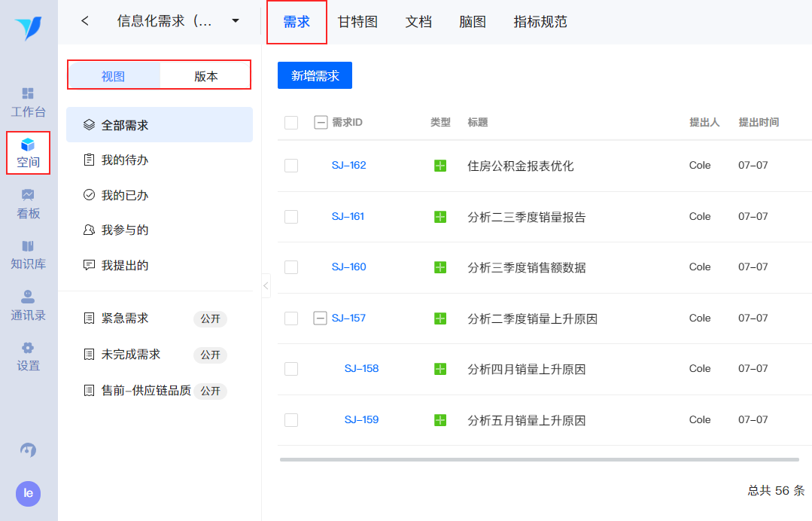
Task: Open the 知识库 knowledge base icon
Action: [x=28, y=246]
